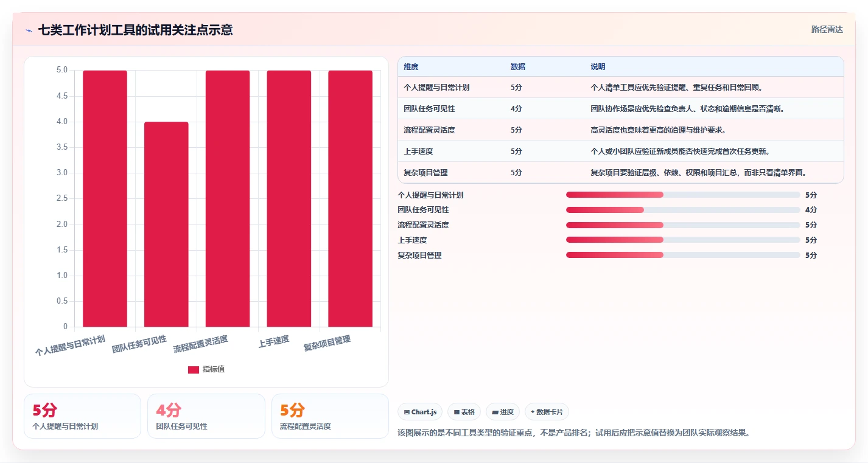The width and height of the screenshot is (868, 463).
Task: Click the description starting 高灵活度也意味着
Action: tap(658, 130)
